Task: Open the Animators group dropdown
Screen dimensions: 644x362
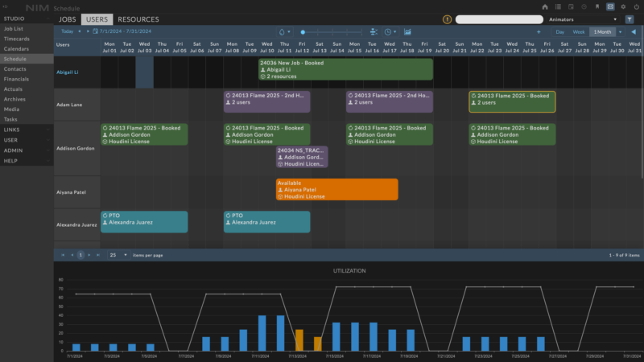Action: [582, 19]
